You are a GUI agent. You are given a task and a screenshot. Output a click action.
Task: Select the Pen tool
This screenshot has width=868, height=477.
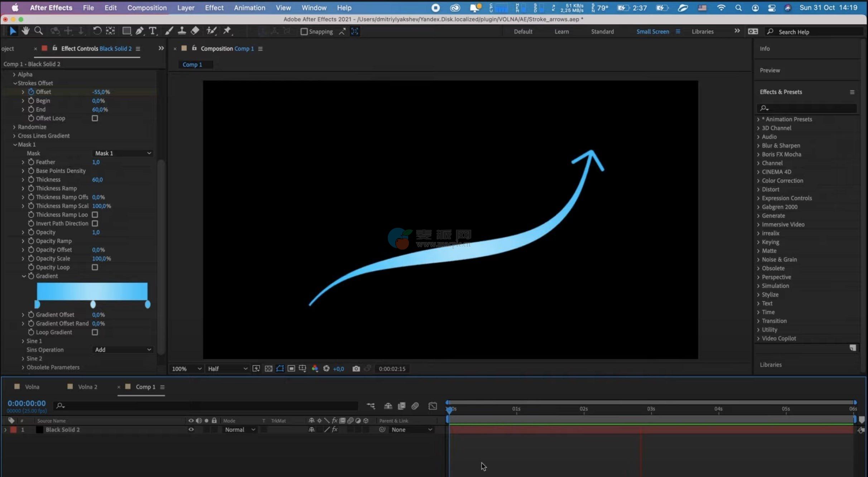[140, 31]
